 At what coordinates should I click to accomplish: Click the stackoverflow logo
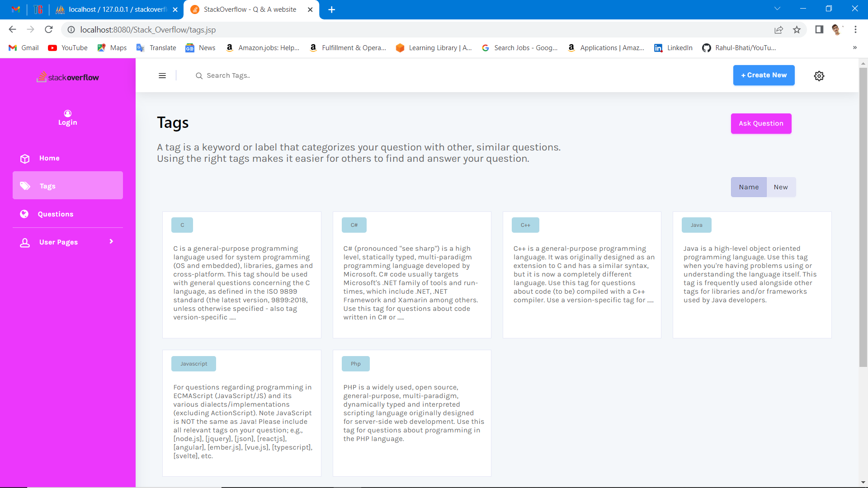pyautogui.click(x=68, y=77)
